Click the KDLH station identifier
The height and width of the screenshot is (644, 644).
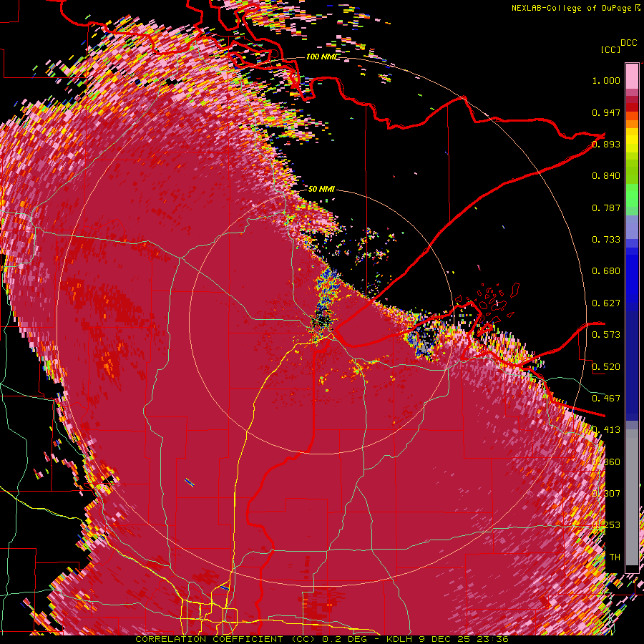pos(401,639)
